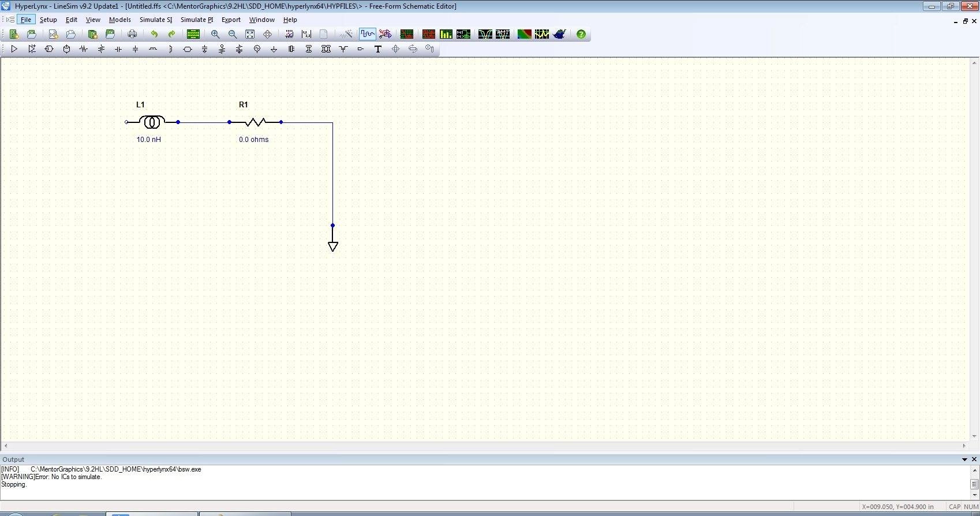Open the Models menu
Viewport: 980px width, 516px height.
coord(120,20)
